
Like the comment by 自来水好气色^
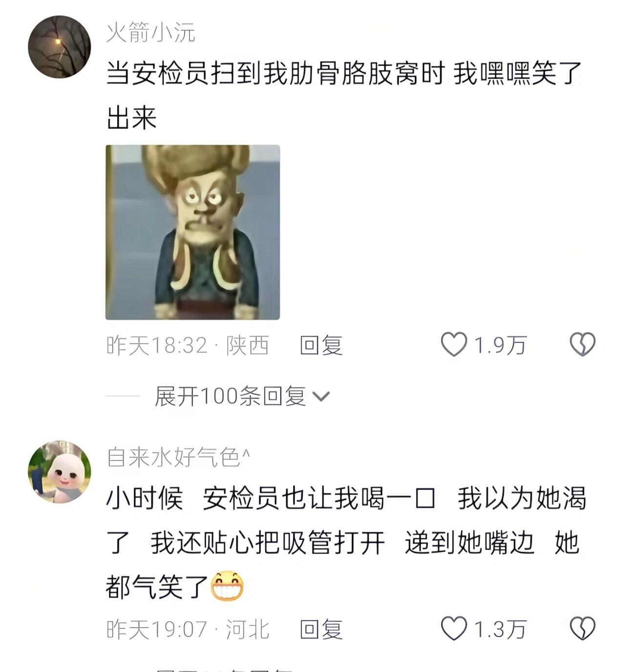click(454, 629)
